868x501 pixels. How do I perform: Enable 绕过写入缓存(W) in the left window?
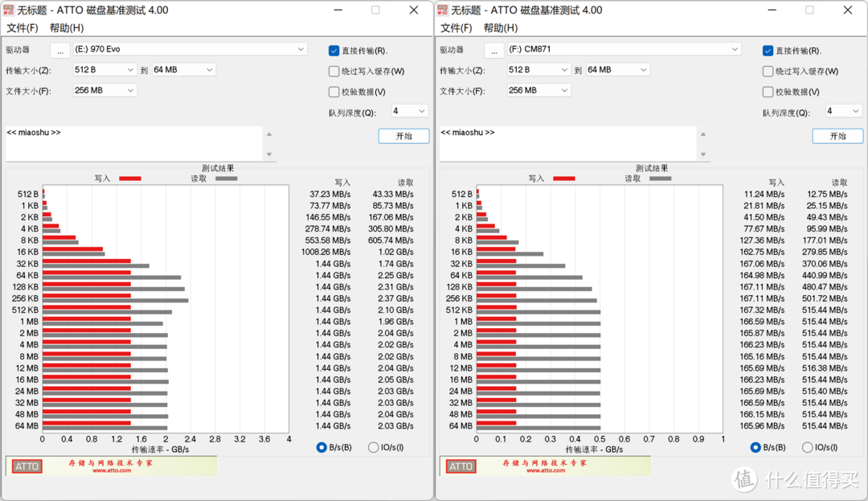tap(334, 71)
